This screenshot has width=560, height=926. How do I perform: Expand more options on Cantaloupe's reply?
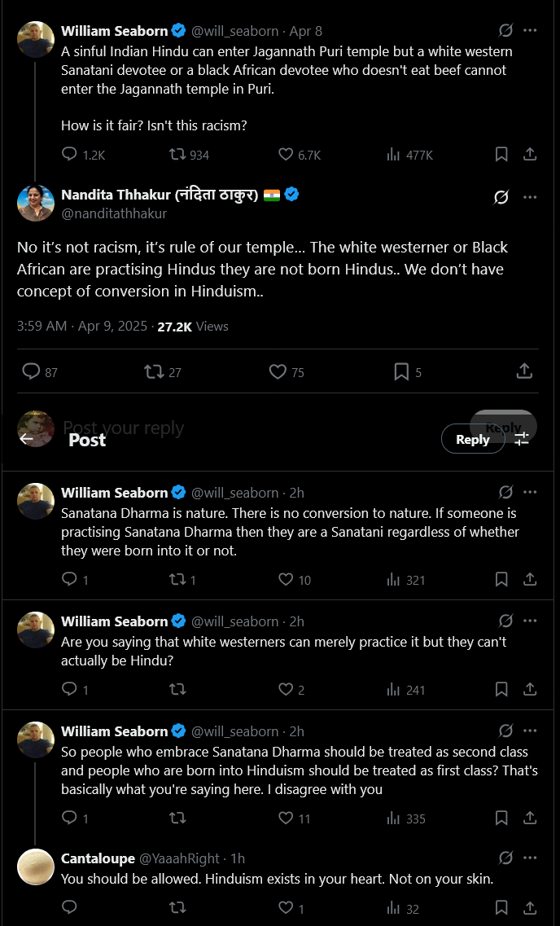click(x=530, y=858)
